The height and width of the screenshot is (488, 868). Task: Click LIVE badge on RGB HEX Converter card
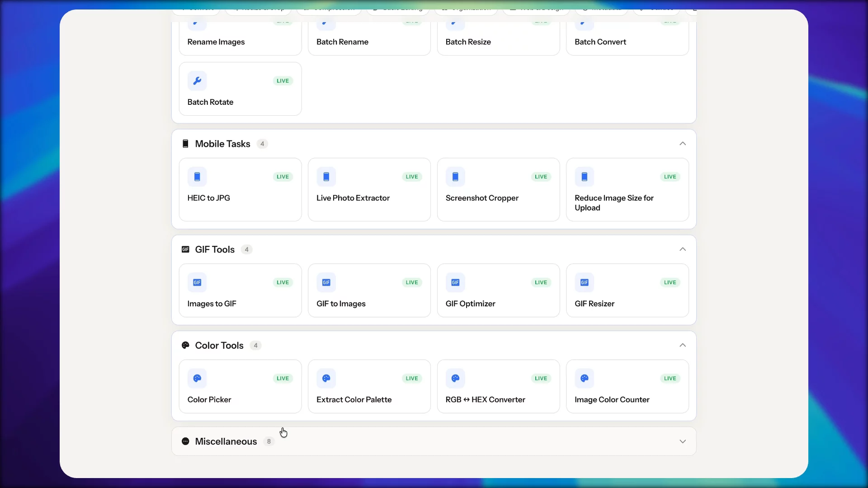point(541,378)
